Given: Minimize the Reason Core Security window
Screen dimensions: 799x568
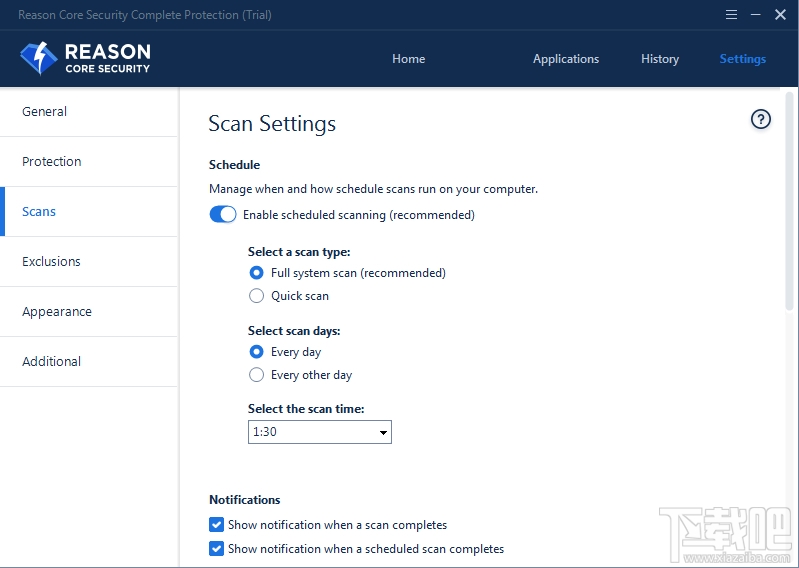Looking at the screenshot, I should pyautogui.click(x=756, y=15).
